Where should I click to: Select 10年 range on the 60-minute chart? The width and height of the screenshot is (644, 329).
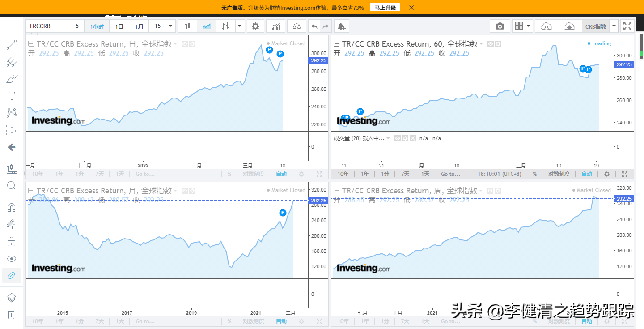tap(343, 174)
